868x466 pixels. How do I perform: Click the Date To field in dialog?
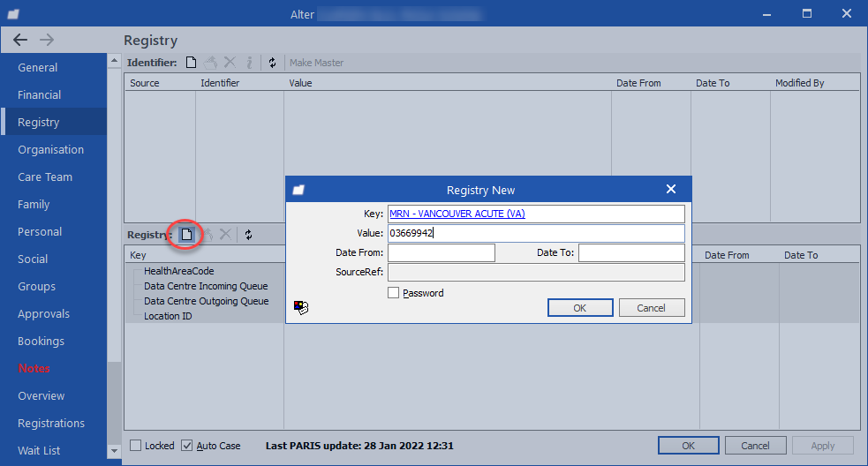click(631, 252)
